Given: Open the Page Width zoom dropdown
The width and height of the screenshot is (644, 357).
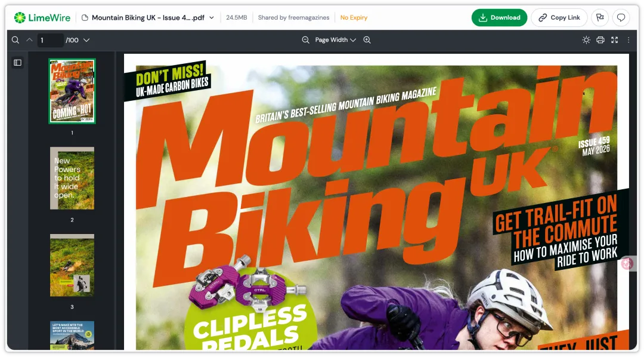Looking at the screenshot, I should (x=335, y=40).
